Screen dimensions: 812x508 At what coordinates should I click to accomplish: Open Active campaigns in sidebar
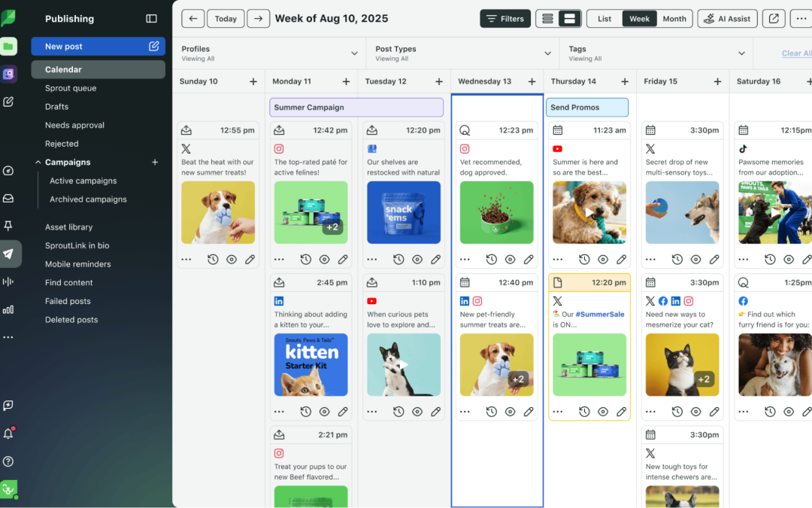coord(83,181)
